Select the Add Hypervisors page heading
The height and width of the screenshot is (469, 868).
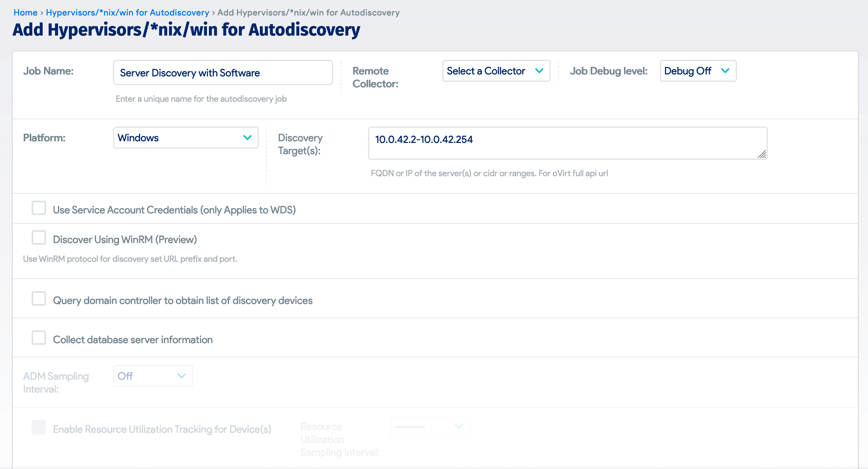pos(186,30)
